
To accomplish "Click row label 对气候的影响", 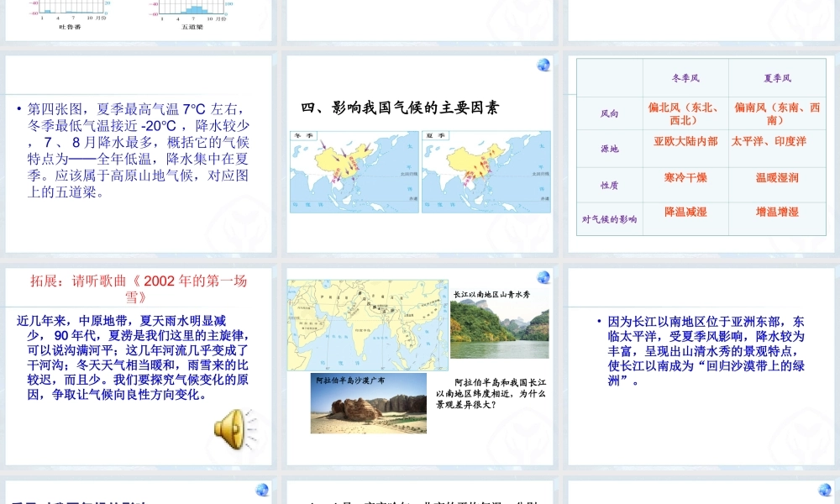I will 609,219.
